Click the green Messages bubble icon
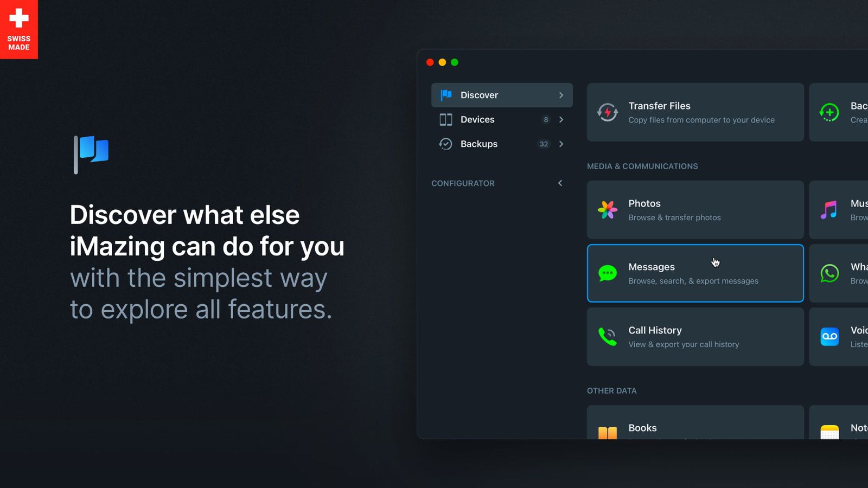This screenshot has height=488, width=868. (608, 273)
